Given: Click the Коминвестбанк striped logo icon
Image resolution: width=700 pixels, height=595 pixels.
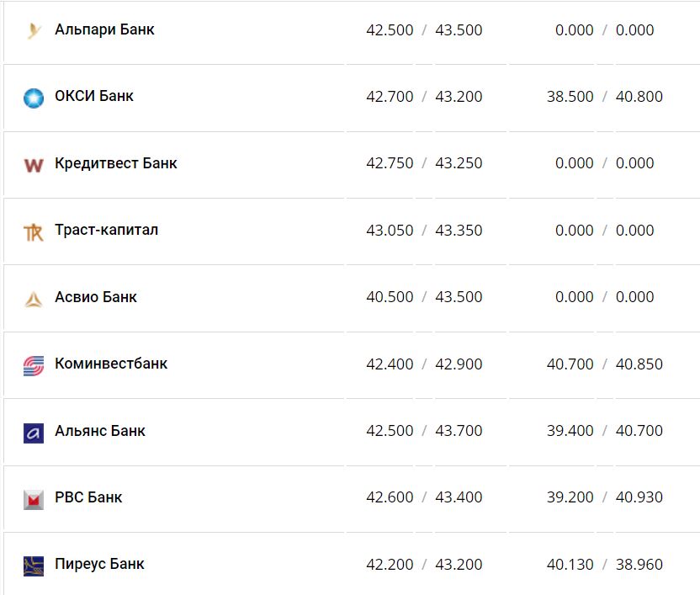Looking at the screenshot, I should coord(34,365).
